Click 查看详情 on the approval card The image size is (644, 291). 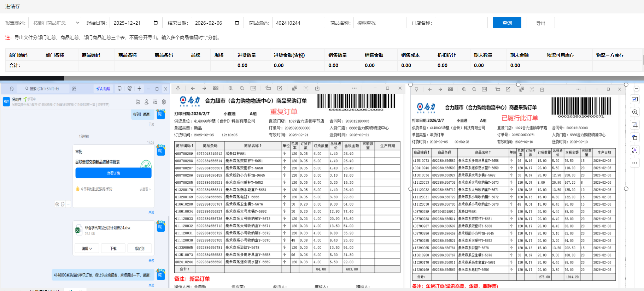(x=113, y=173)
